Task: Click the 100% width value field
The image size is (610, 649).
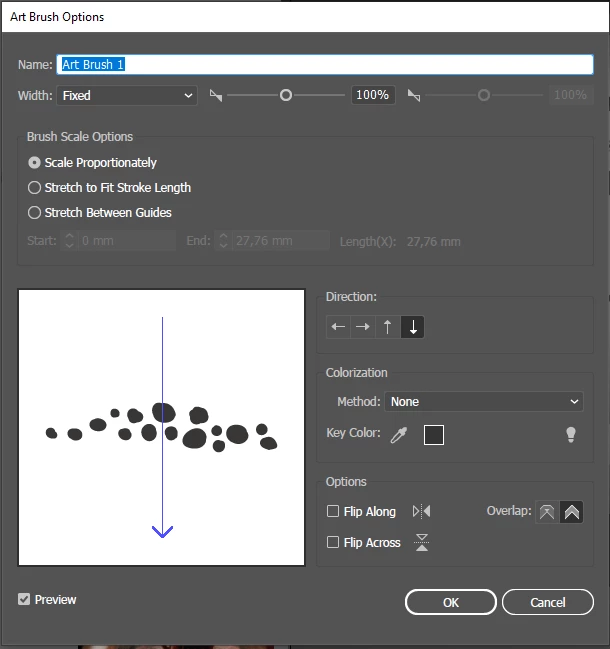Action: [x=373, y=95]
